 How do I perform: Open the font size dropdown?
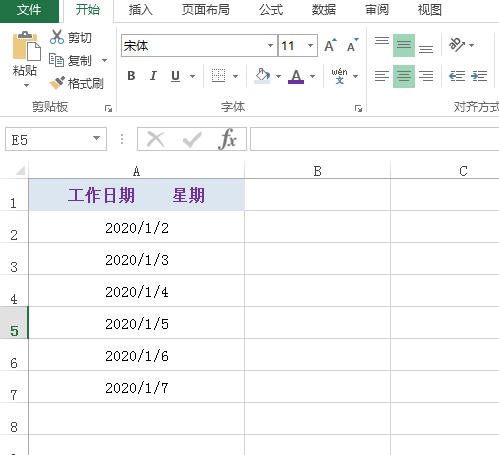(x=310, y=45)
